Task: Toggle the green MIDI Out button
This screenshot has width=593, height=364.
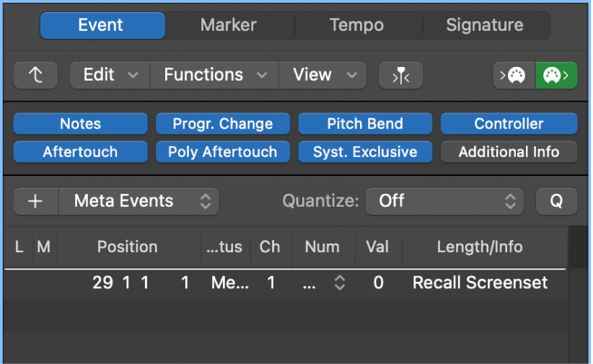Action: point(556,75)
